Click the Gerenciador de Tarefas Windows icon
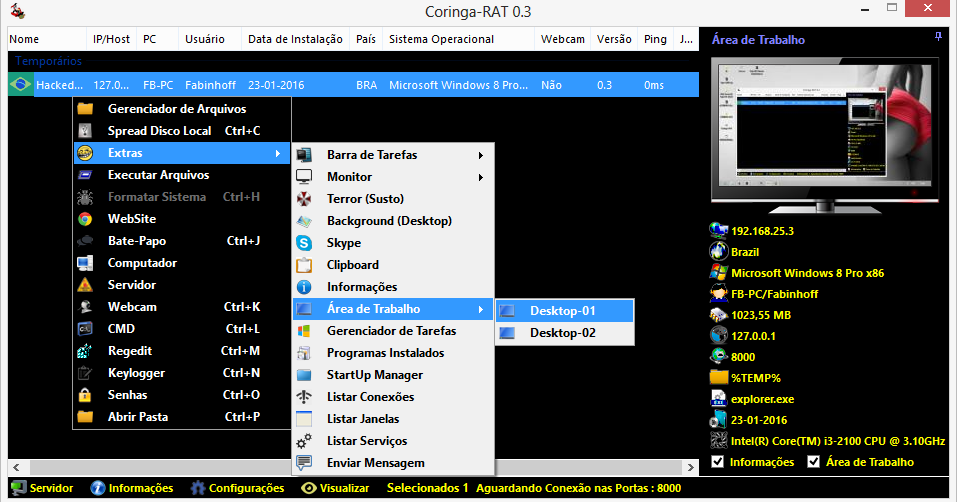Screen dimensions: 957x502 click(304, 331)
